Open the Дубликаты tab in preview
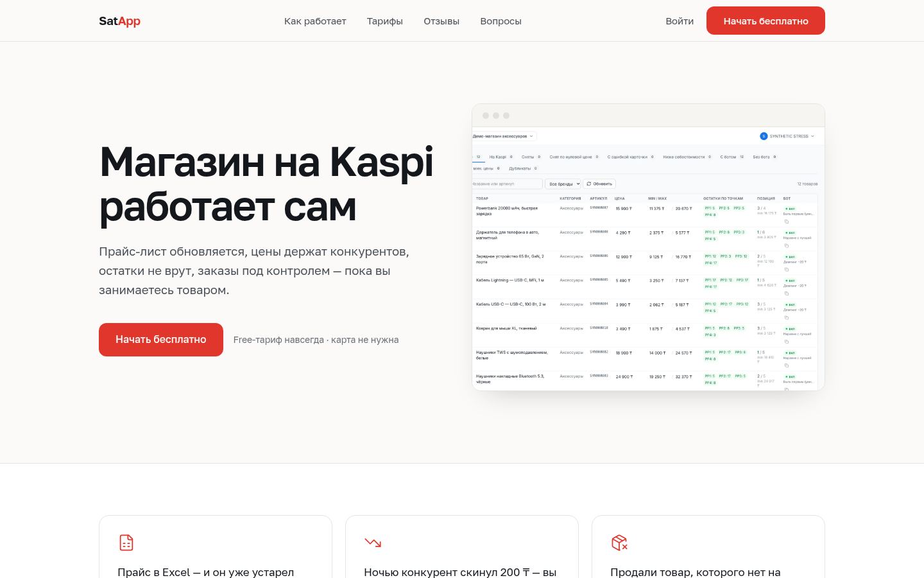The width and height of the screenshot is (924, 578). pos(523,168)
